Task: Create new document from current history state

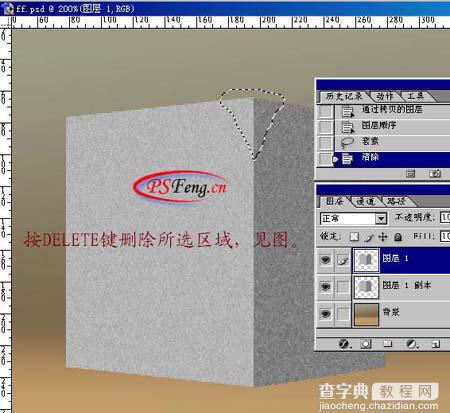Action: [410, 173]
